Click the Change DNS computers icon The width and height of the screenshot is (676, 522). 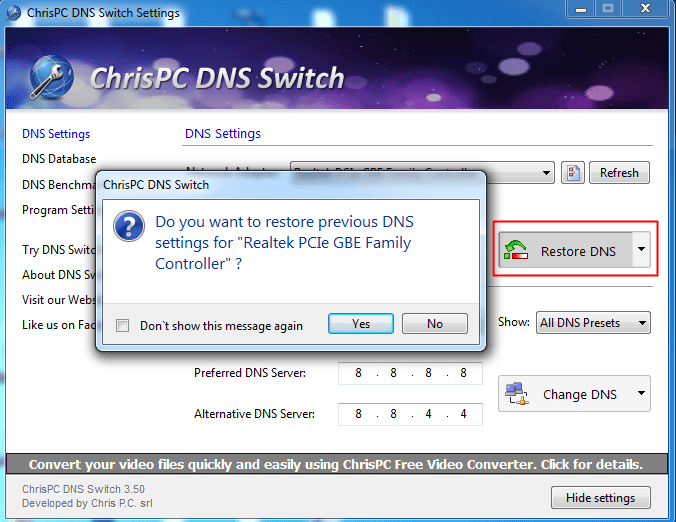(x=517, y=394)
